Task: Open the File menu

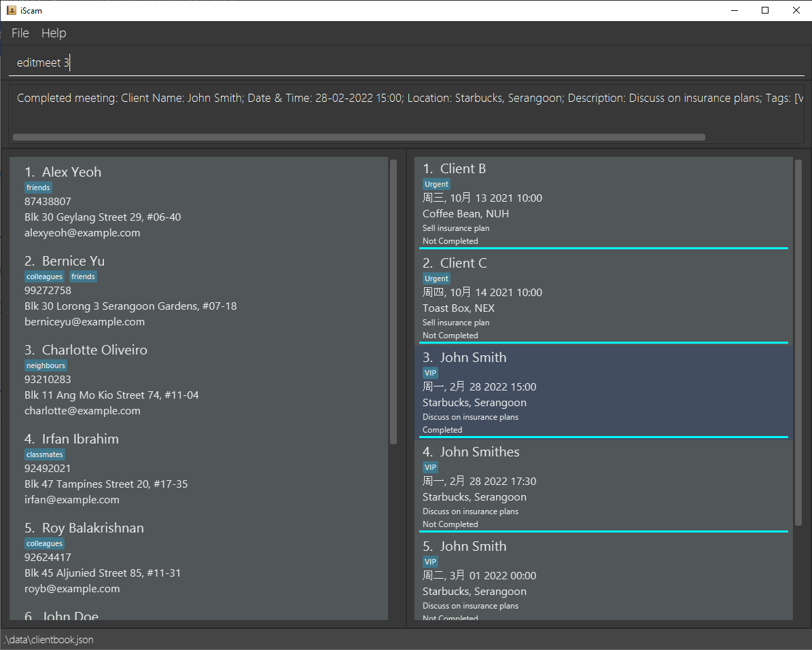Action: click(x=20, y=33)
